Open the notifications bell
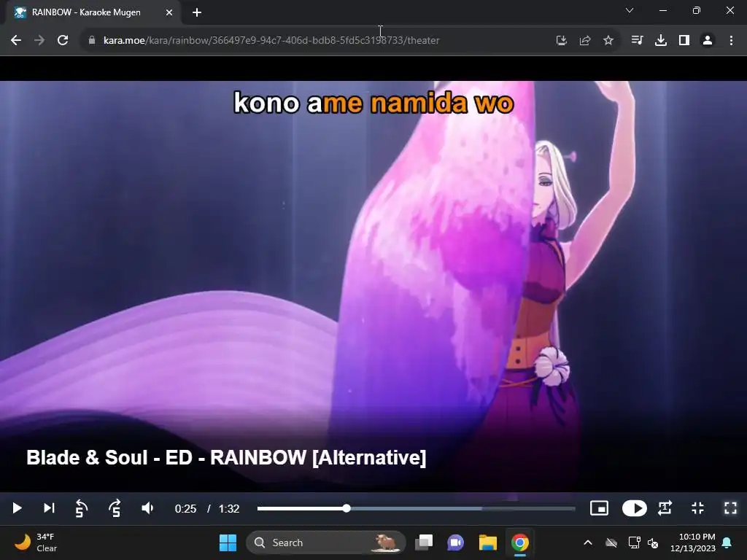 click(727, 542)
